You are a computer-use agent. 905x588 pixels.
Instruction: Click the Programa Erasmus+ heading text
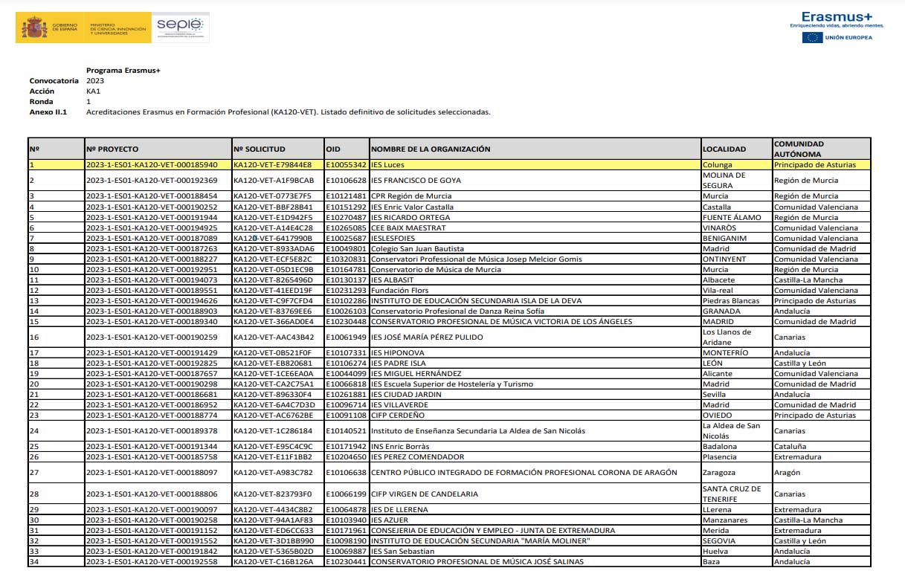pyautogui.click(x=123, y=70)
